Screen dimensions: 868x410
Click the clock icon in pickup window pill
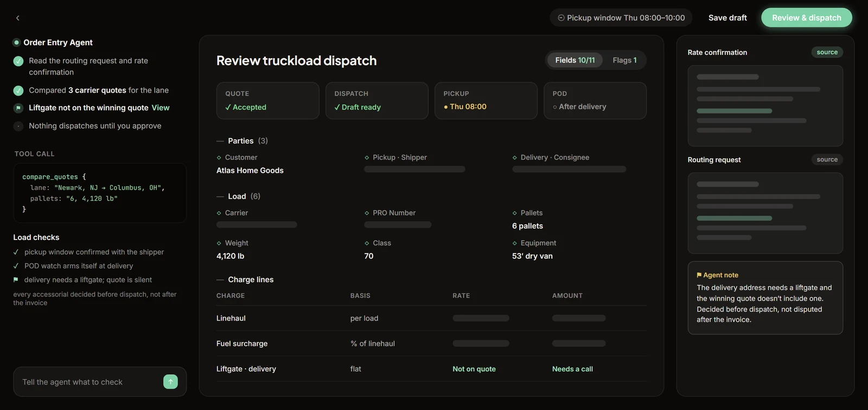pos(561,18)
